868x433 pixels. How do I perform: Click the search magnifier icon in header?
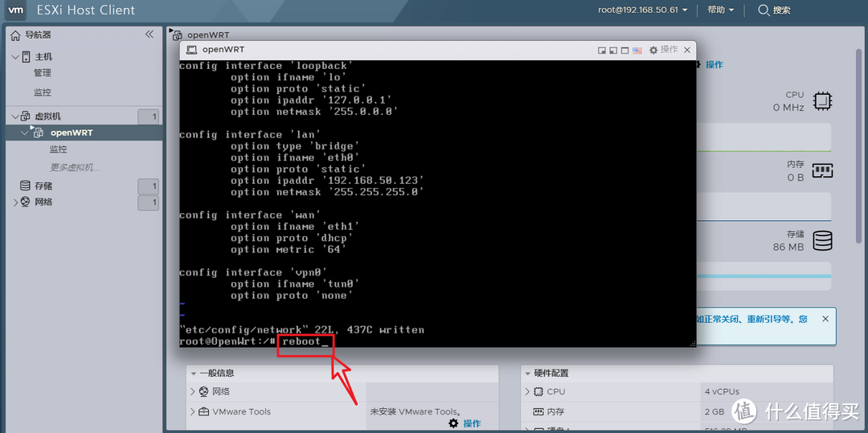(764, 10)
